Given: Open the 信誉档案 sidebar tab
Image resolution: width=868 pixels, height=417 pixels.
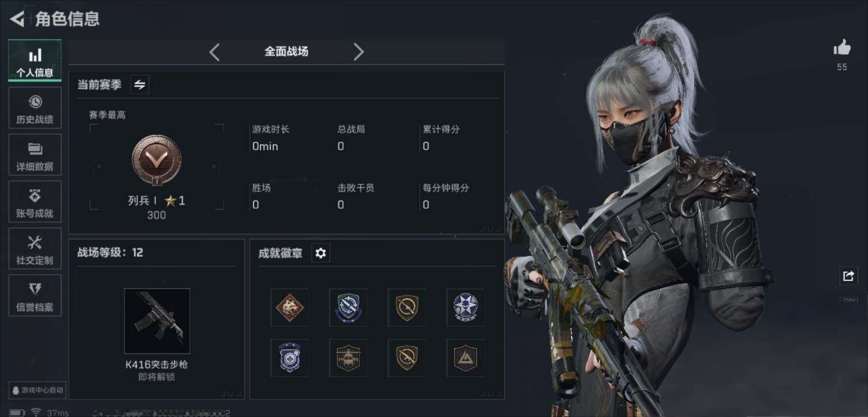Looking at the screenshot, I should [x=35, y=296].
